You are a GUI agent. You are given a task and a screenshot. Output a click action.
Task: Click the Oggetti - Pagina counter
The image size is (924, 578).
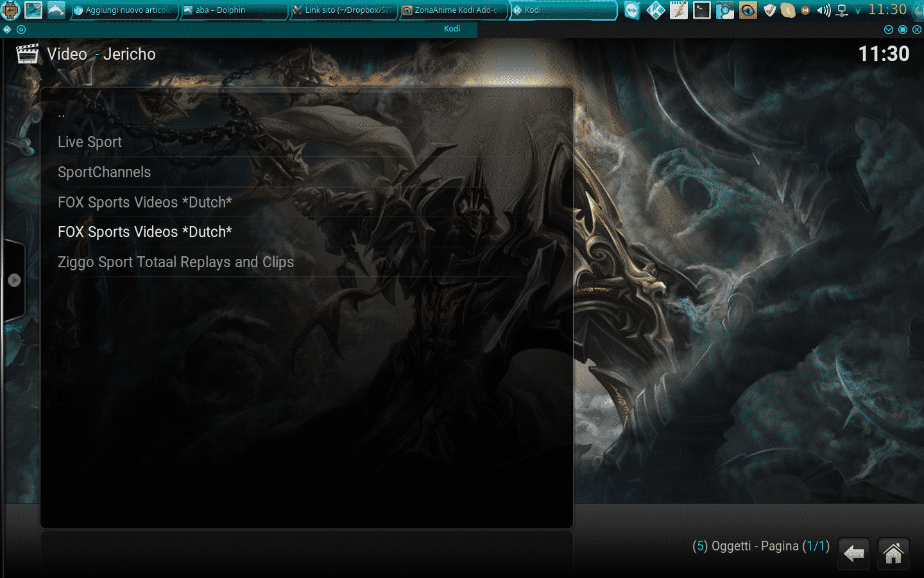pos(761,546)
